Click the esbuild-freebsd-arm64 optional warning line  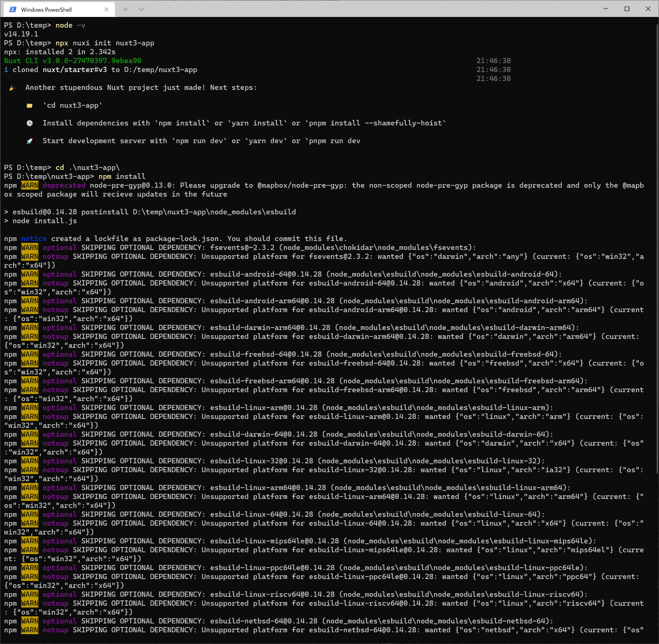[296, 381]
